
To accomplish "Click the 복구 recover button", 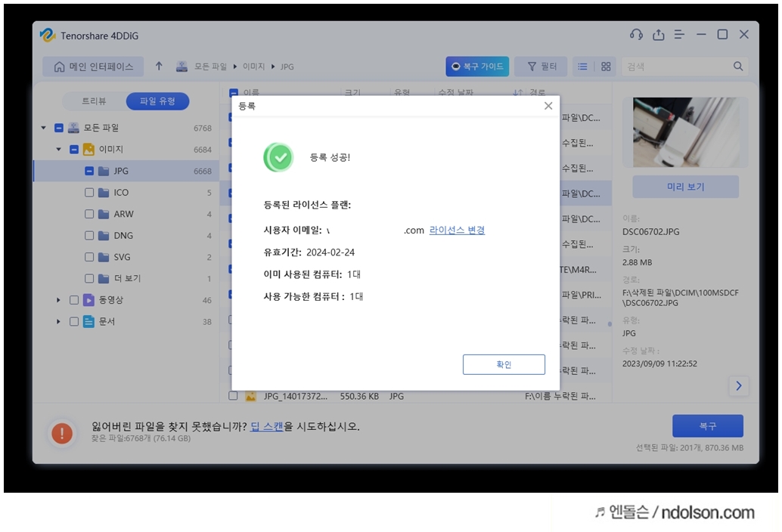I will (x=708, y=426).
